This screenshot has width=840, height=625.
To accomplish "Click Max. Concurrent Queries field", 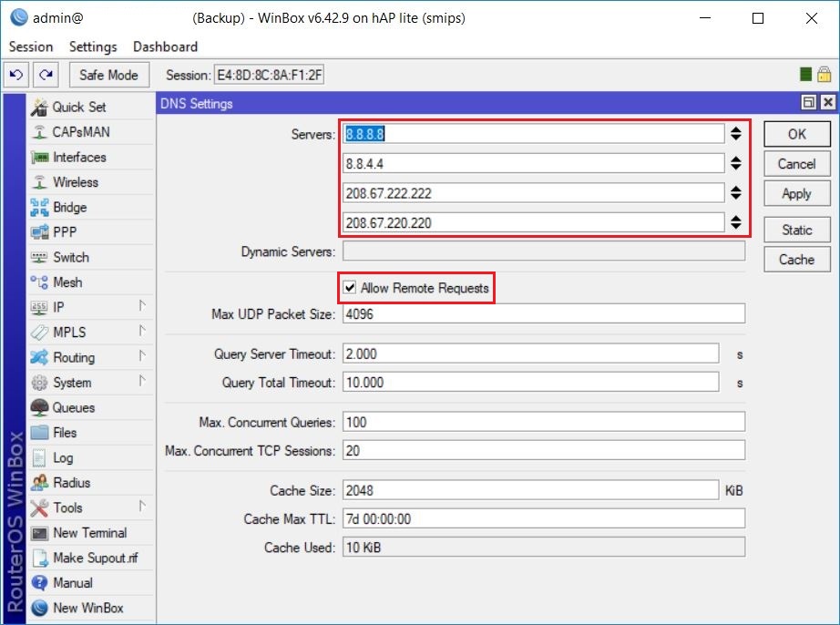I will (544, 422).
